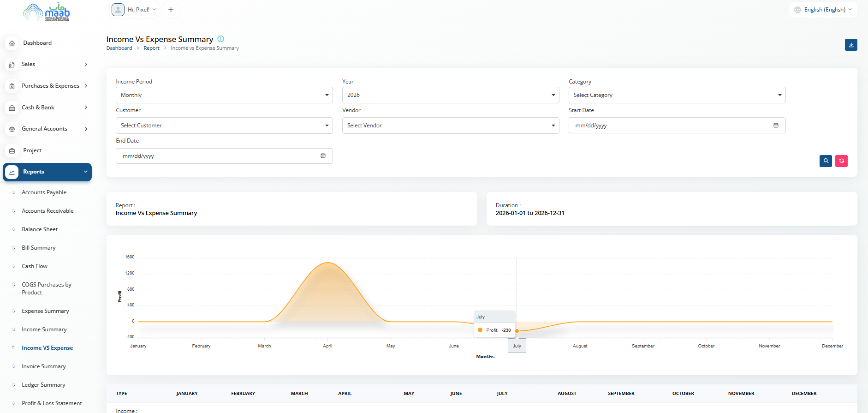Open the Income Period Monthly dropdown
The image size is (868, 413).
tap(224, 95)
